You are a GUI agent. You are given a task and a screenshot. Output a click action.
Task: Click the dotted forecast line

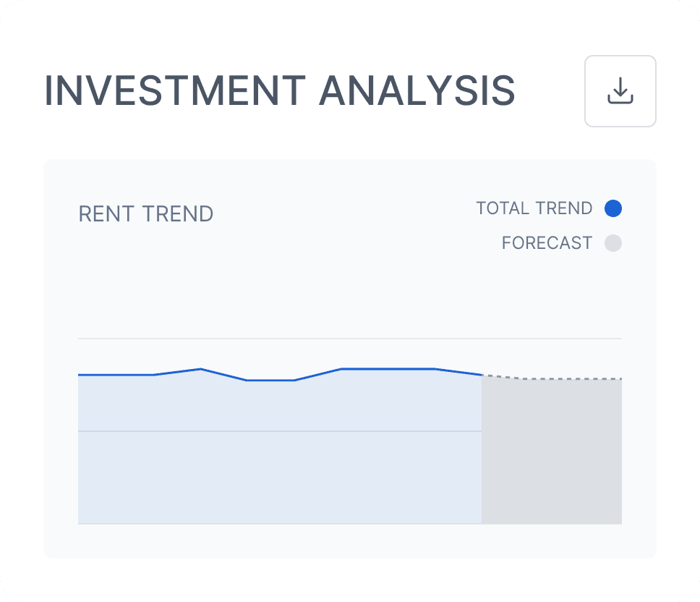[564, 378]
